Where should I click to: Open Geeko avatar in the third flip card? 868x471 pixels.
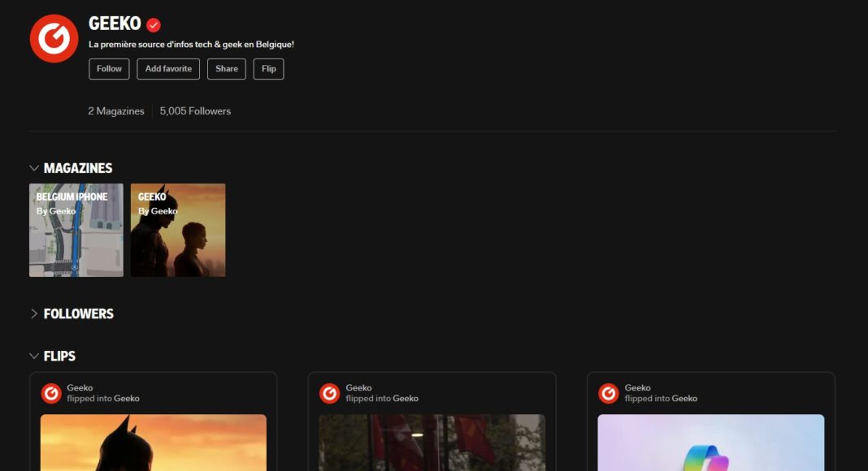[x=608, y=393]
